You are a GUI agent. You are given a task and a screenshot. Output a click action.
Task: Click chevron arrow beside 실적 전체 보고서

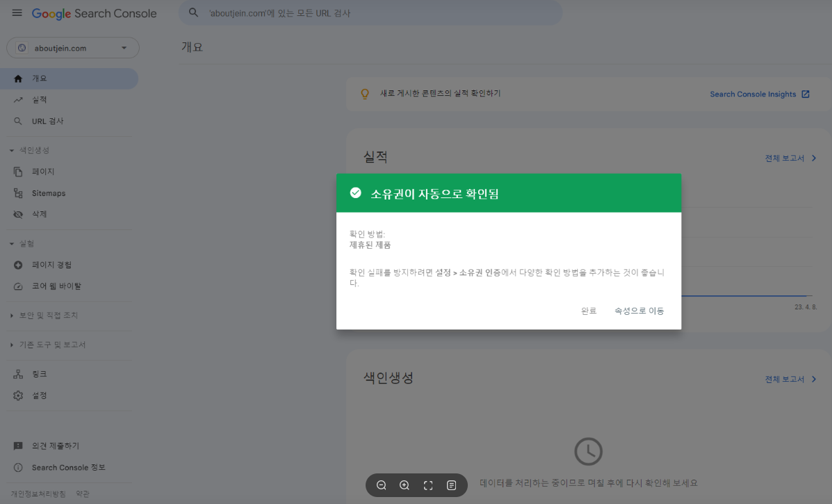pyautogui.click(x=814, y=158)
